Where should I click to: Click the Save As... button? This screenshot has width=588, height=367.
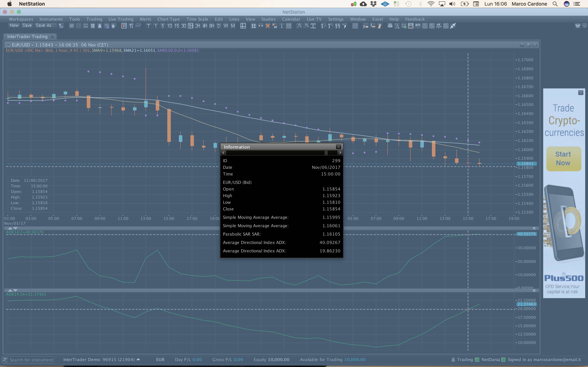(x=45, y=26)
